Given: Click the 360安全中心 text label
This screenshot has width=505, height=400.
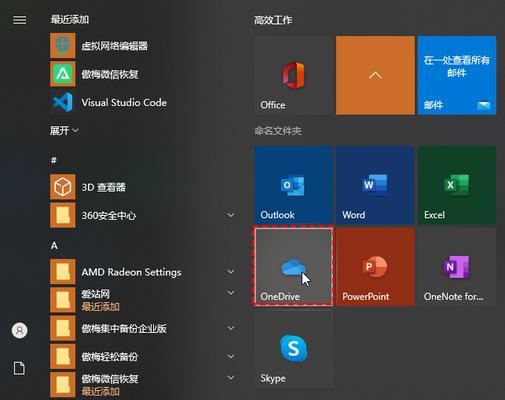Looking at the screenshot, I should tap(109, 215).
